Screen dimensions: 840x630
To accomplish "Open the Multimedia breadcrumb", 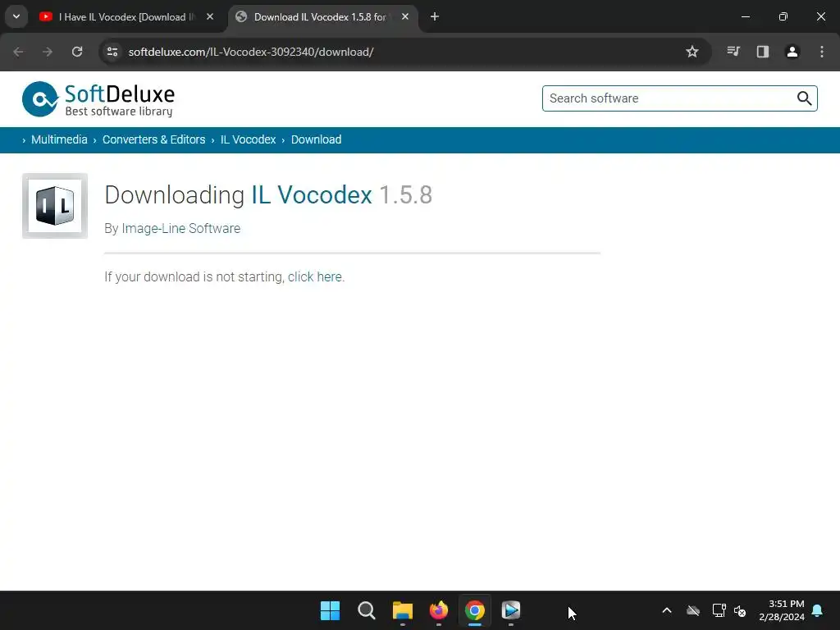I will pos(59,139).
